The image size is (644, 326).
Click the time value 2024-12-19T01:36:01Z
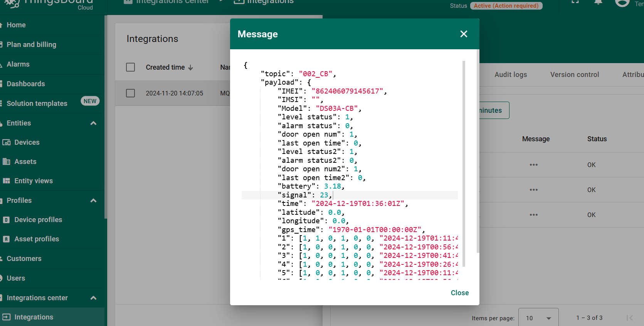(x=358, y=204)
